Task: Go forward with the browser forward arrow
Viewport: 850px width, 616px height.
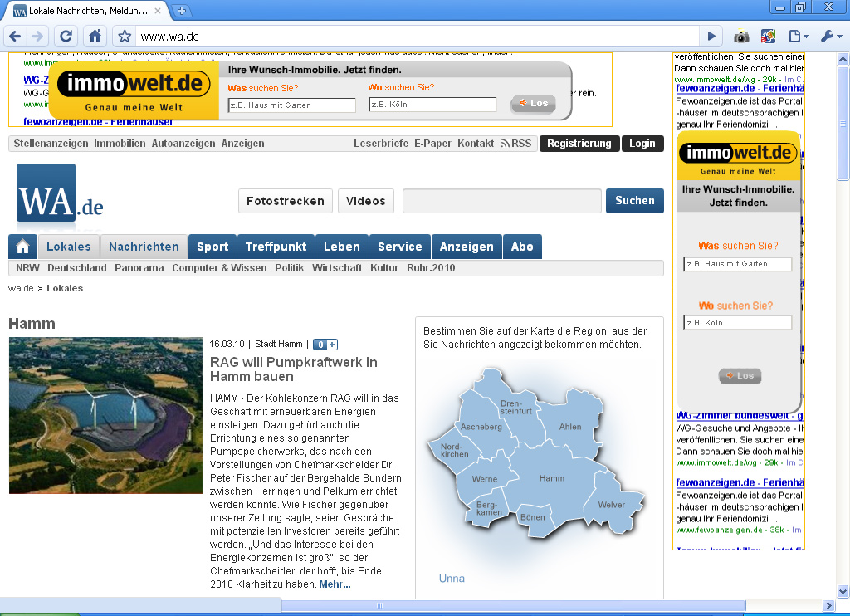Action: tap(37, 37)
